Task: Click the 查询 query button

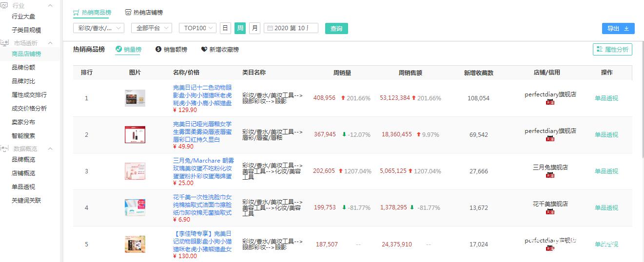Action: coord(336,29)
